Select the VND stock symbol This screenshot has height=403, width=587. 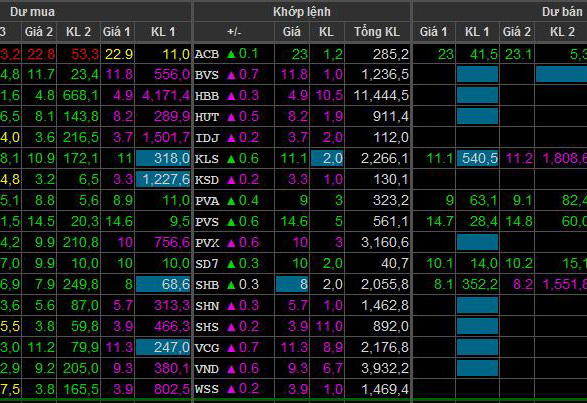[207, 369]
